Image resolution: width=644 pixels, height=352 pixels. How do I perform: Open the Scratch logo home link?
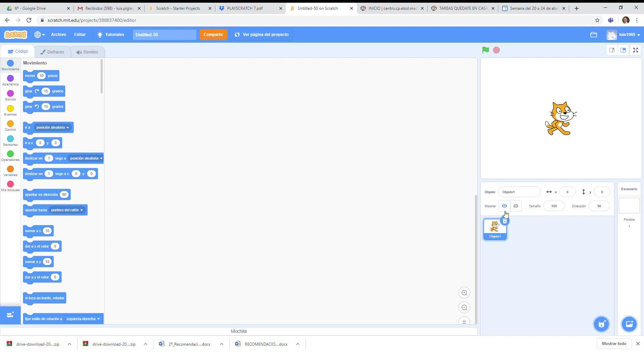(x=15, y=35)
